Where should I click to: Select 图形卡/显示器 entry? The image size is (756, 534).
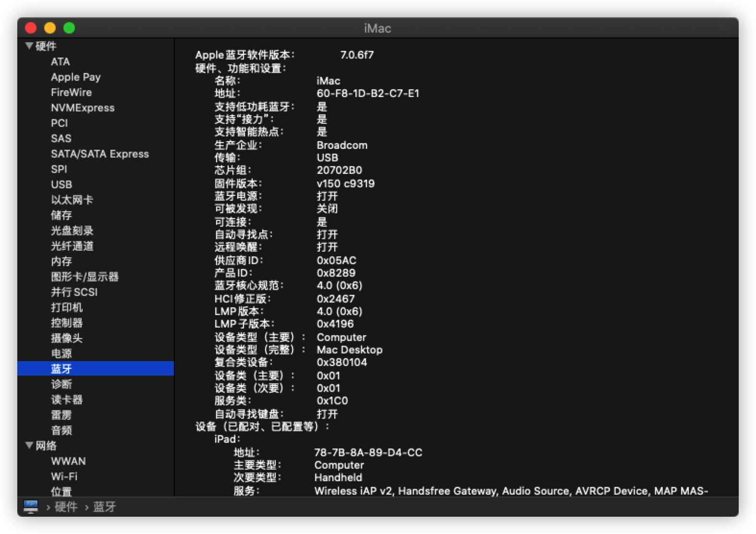click(85, 277)
